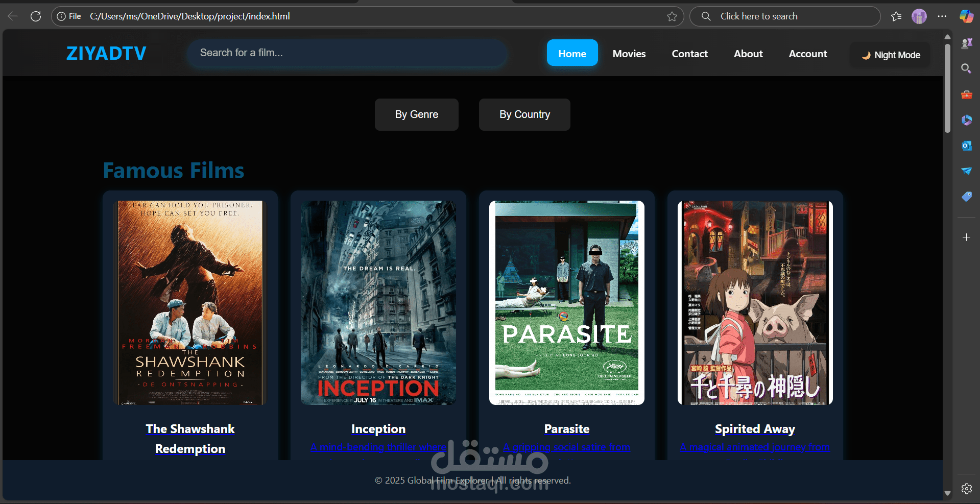
Task: Click the vertical page scrollbar thumb
Action: [947, 88]
